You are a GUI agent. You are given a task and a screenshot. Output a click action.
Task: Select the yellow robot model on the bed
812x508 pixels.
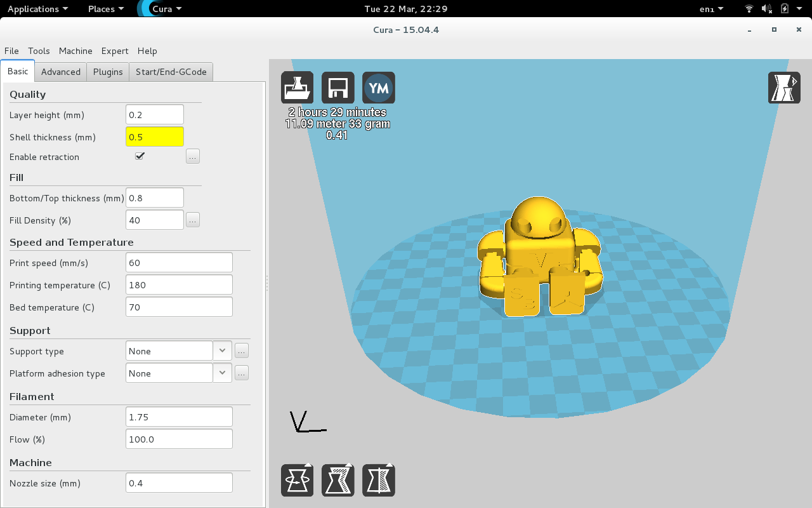[x=539, y=257]
